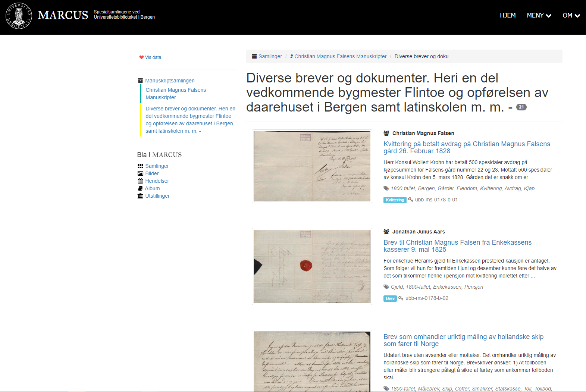Click the archive icon beside Manuskriptsamlingen
This screenshot has width=586, height=392.
point(140,81)
